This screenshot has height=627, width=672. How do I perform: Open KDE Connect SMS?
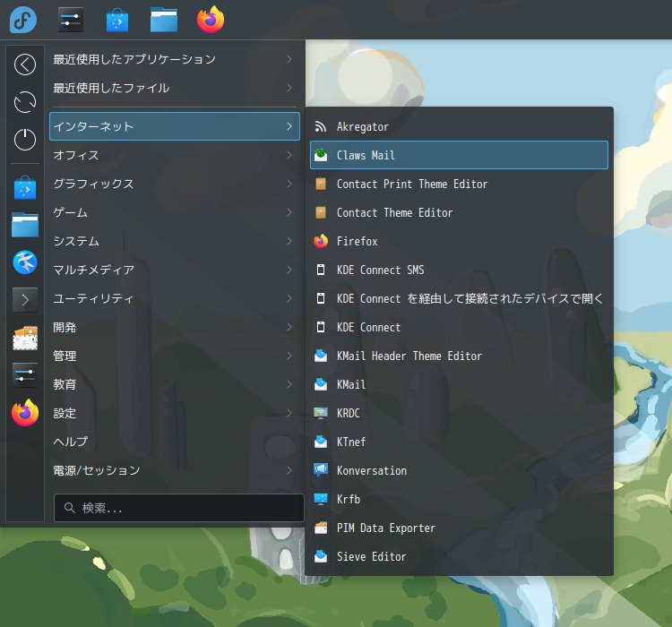click(459, 270)
